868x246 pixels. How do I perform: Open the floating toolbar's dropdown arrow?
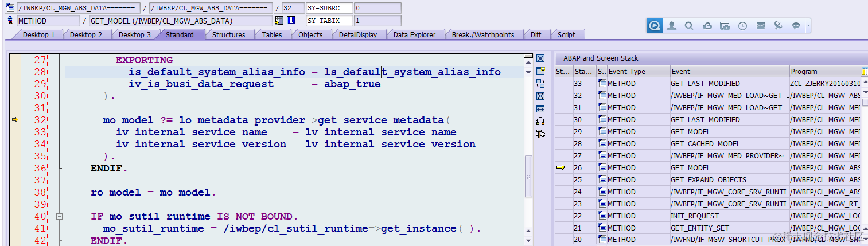click(808, 26)
